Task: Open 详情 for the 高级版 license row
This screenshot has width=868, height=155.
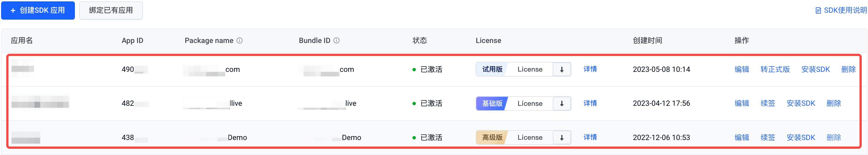Action: (x=590, y=137)
